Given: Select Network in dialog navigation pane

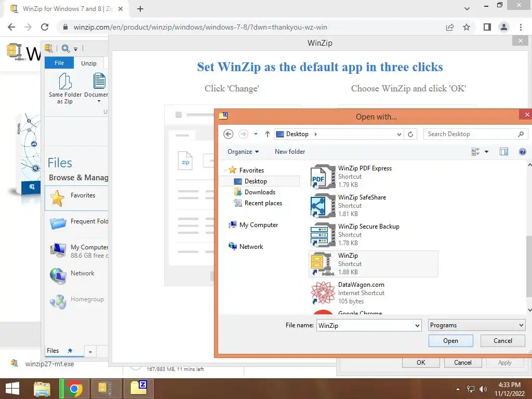Looking at the screenshot, I should [x=251, y=247].
